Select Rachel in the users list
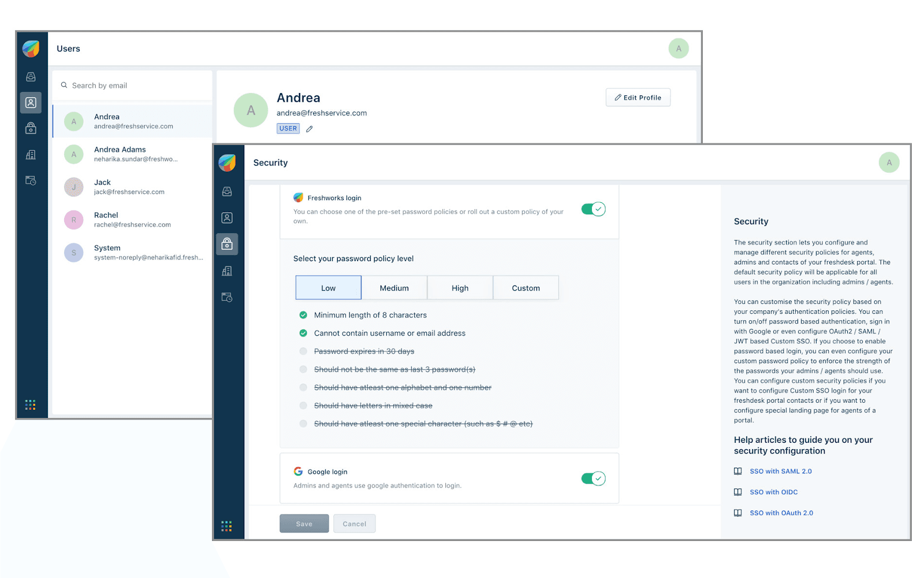This screenshot has width=924, height=578. pyautogui.click(x=132, y=220)
